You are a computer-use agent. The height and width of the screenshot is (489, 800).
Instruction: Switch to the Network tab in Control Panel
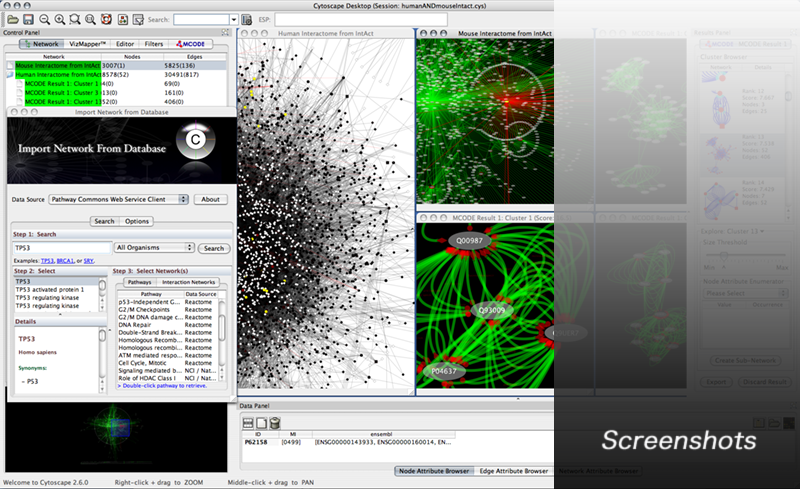(x=42, y=44)
